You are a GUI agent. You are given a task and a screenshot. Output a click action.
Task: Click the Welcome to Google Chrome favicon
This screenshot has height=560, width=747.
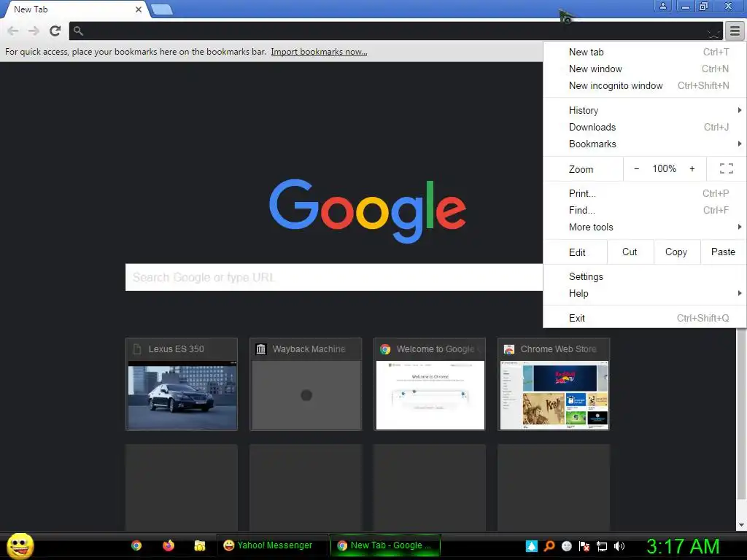(385, 349)
